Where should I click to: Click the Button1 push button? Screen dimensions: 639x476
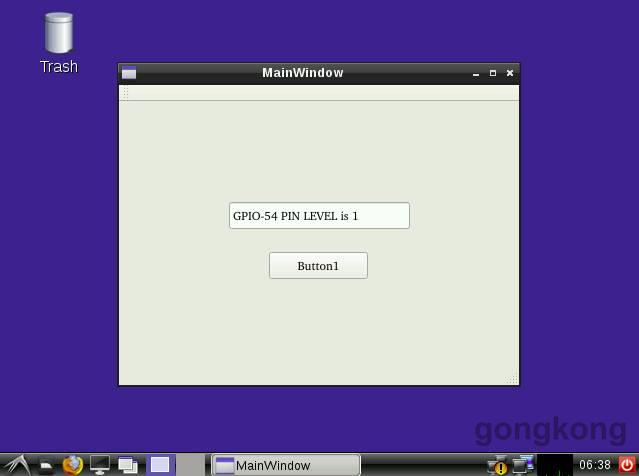[x=318, y=266]
